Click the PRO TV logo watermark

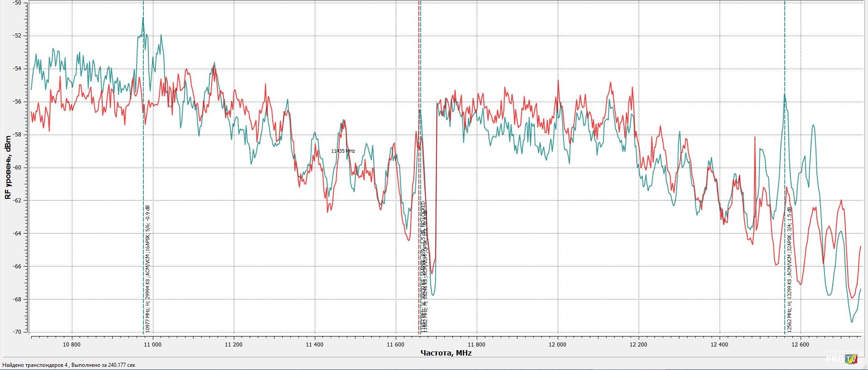(841, 359)
